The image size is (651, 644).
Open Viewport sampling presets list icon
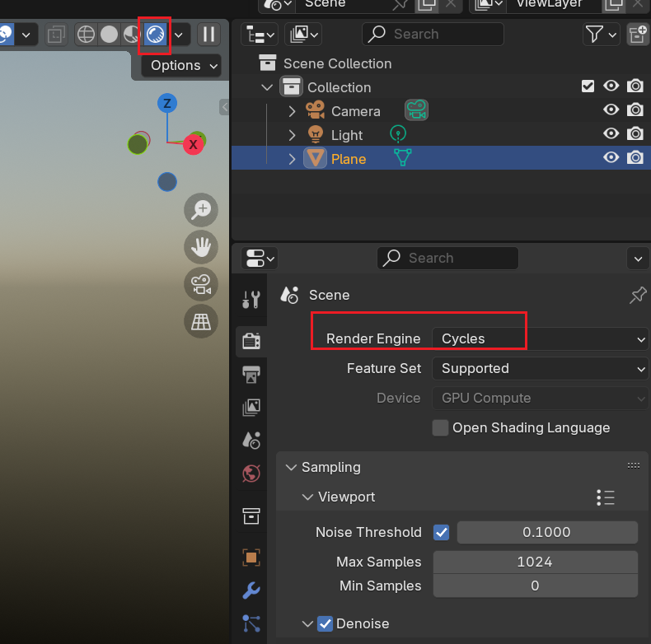[606, 497]
